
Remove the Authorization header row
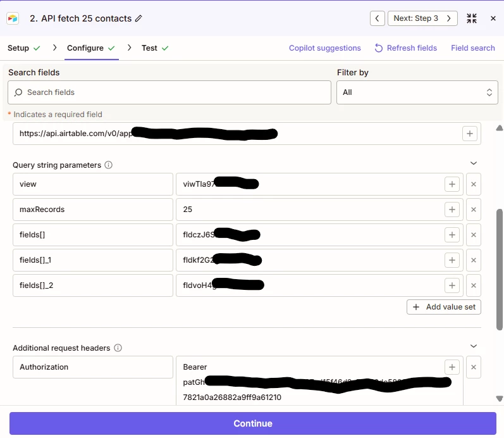pyautogui.click(x=474, y=367)
